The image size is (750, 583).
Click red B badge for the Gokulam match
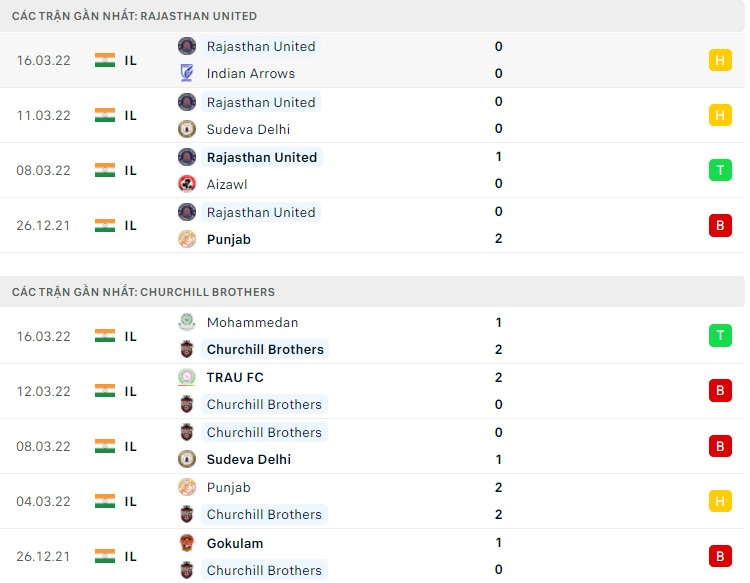(720, 556)
